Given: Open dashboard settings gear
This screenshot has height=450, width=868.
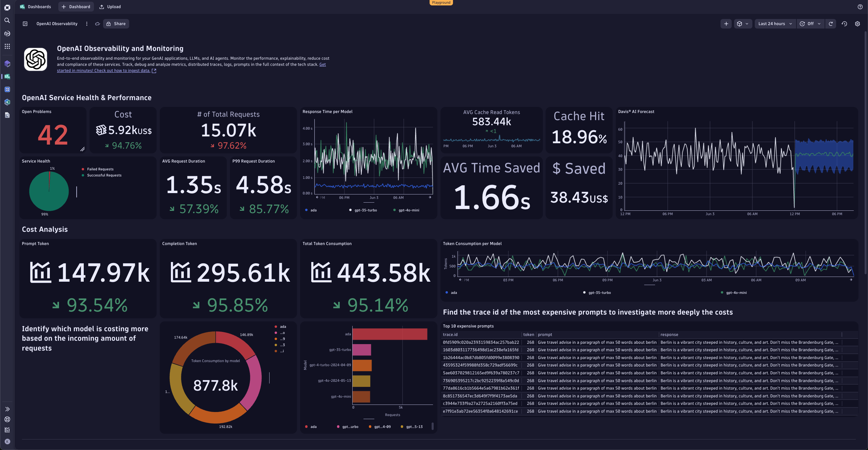Looking at the screenshot, I should pyautogui.click(x=857, y=24).
